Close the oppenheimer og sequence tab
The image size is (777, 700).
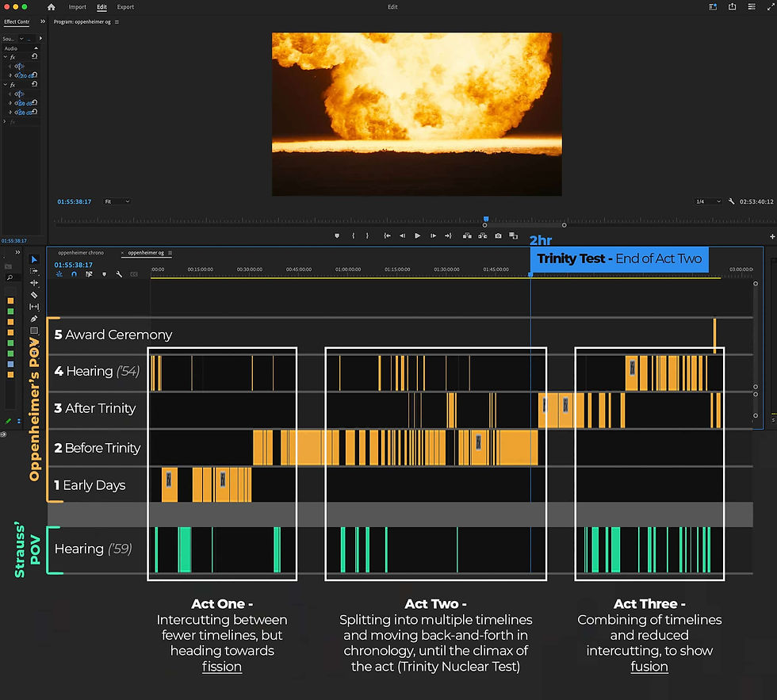click(x=123, y=253)
